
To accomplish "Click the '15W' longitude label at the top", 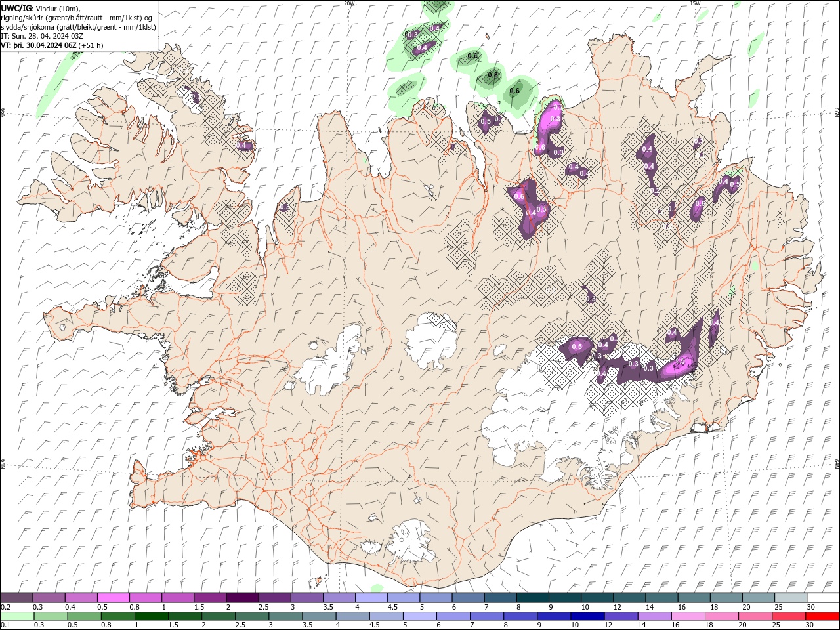I will pyautogui.click(x=694, y=3).
